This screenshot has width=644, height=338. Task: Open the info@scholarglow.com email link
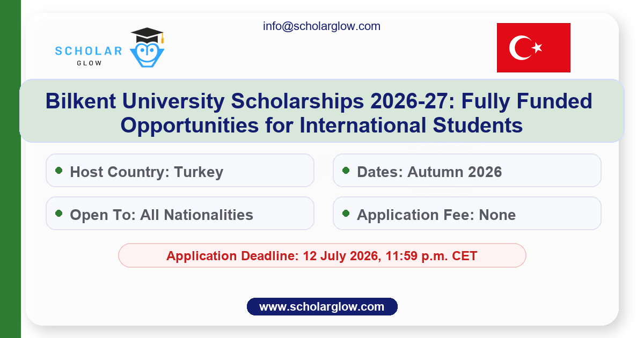[x=321, y=26]
